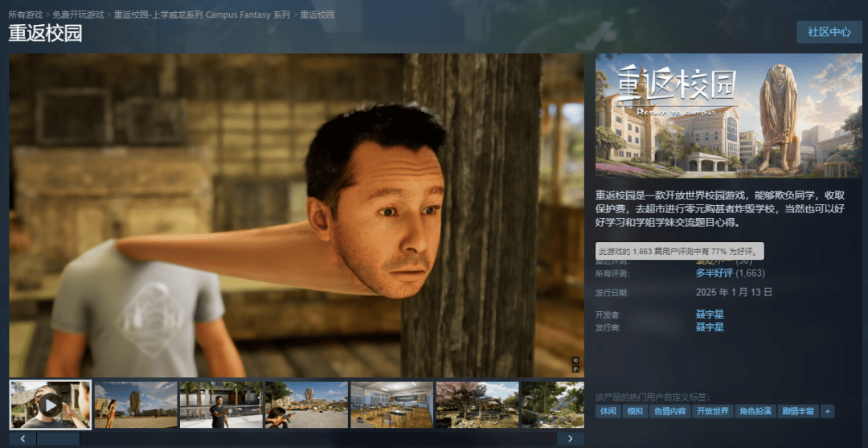
Task: View screenshot thumbnail of classroom with desks
Action: 391,405
